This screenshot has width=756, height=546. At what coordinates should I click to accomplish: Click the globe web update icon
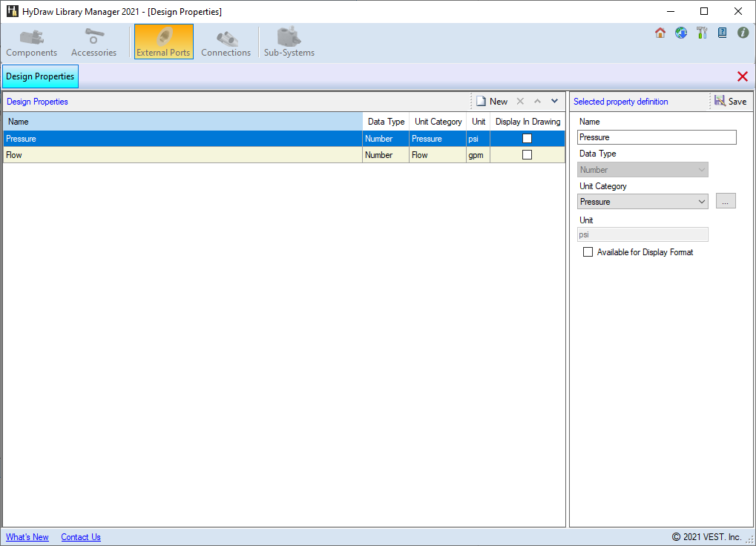(x=681, y=33)
